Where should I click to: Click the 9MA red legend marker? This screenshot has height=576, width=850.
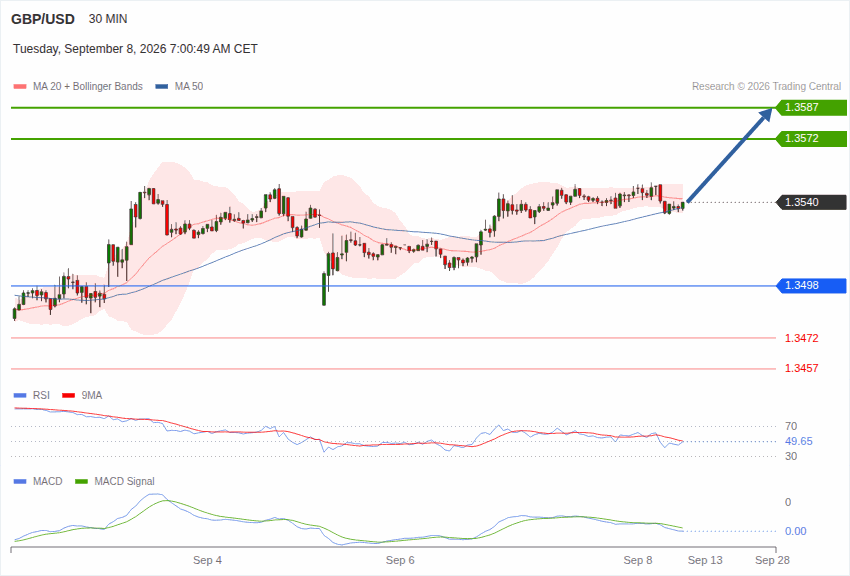click(68, 396)
